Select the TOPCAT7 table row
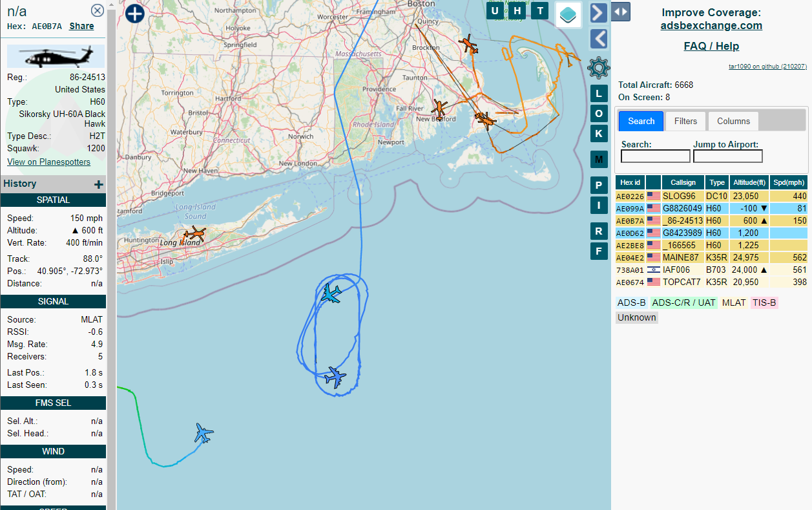 (x=711, y=282)
